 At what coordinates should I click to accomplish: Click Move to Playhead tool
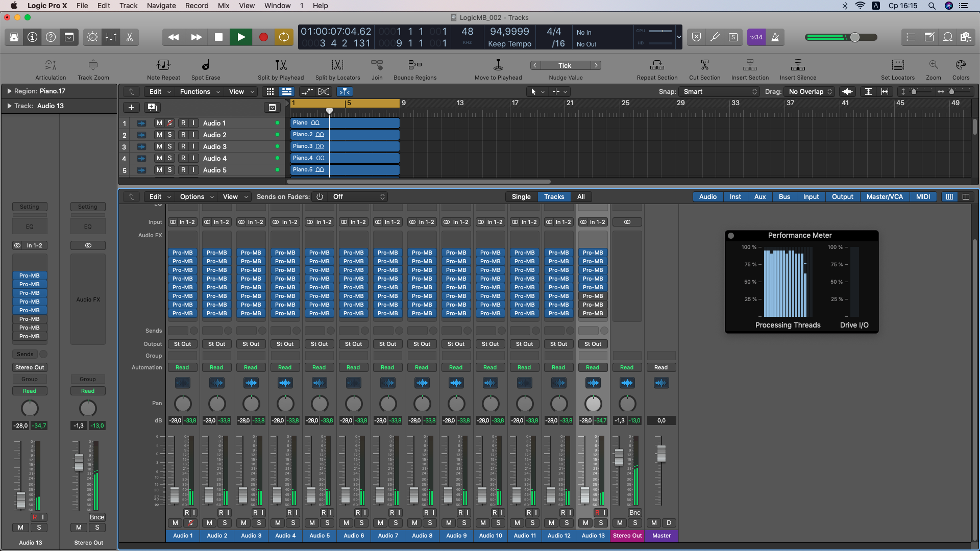(x=498, y=69)
